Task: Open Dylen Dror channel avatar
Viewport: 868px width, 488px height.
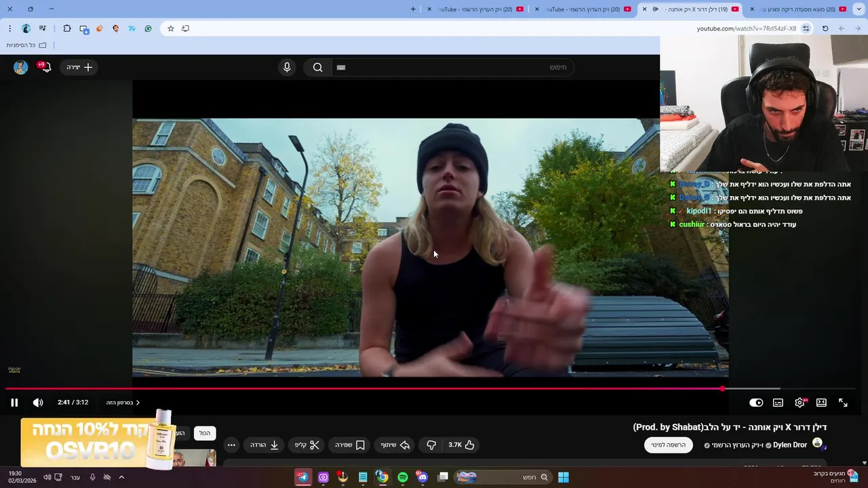Action: [x=818, y=444]
